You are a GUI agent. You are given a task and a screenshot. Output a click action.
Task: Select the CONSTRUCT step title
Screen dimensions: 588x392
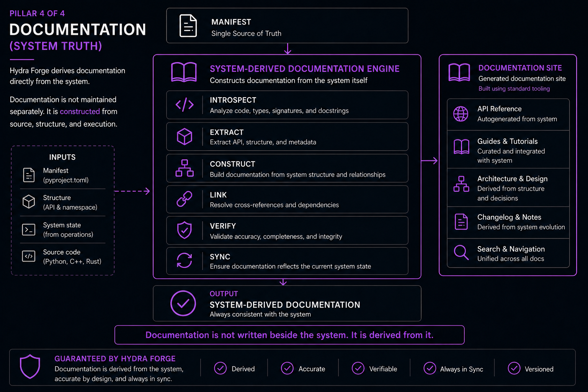coord(232,164)
